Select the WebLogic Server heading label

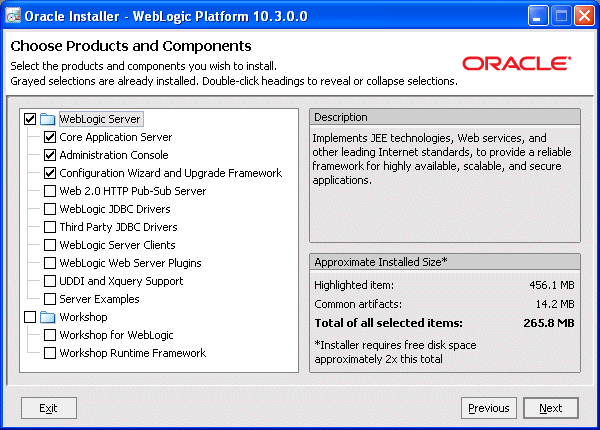100,119
